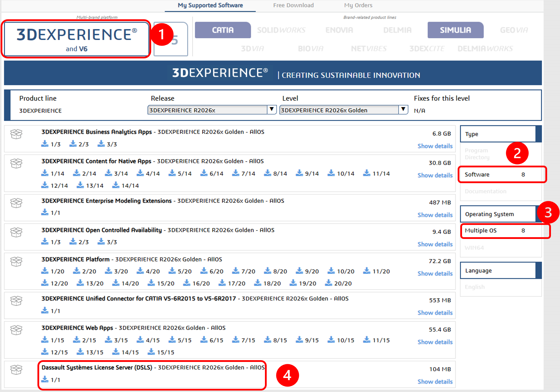Viewport: 560px width, 392px height.
Task: Download part 15/15 of 3DEXPERIENCE Web Apps
Action: [161, 352]
